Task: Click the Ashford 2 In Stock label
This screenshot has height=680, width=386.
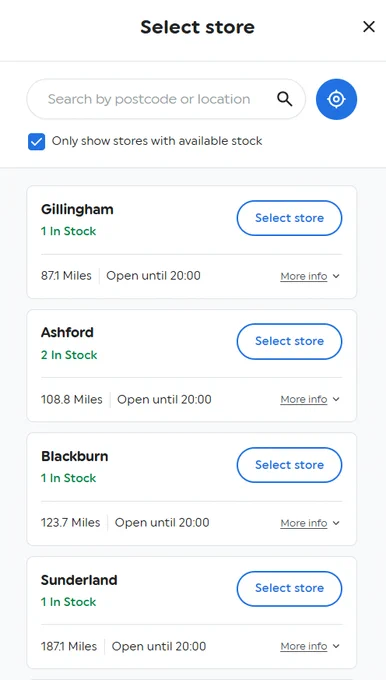Action: tap(69, 355)
